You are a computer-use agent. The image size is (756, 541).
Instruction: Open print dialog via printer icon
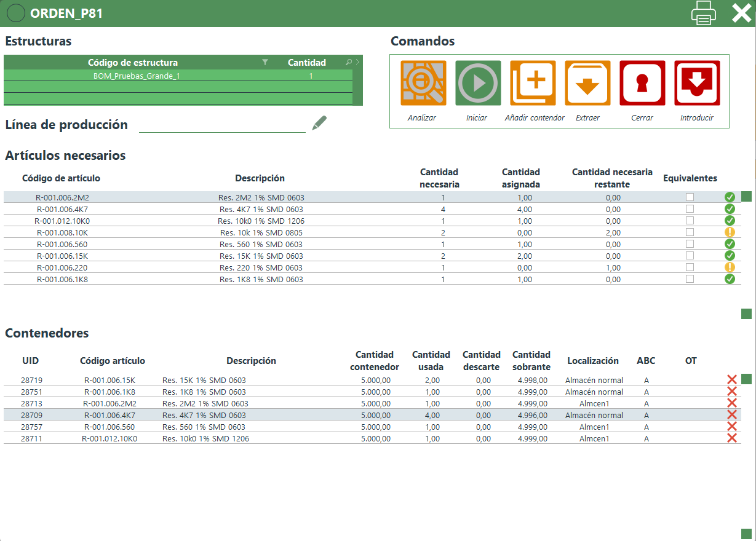(x=704, y=13)
